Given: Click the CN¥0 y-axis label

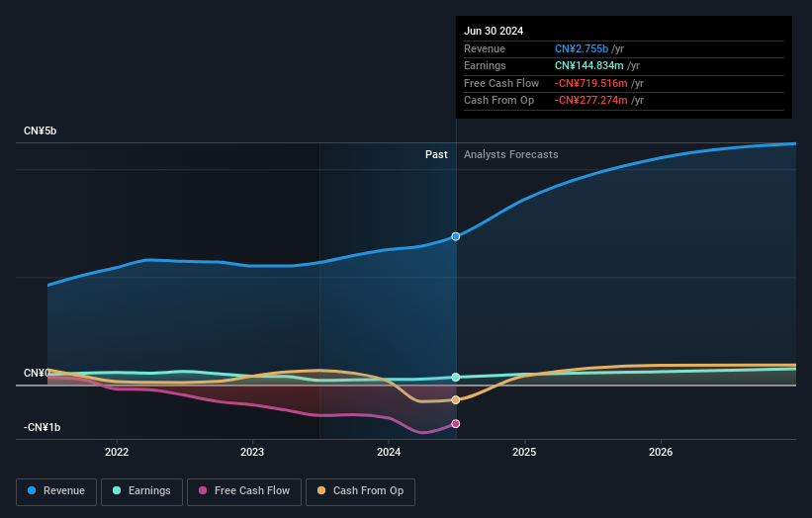Looking at the screenshot, I should [x=37, y=373].
